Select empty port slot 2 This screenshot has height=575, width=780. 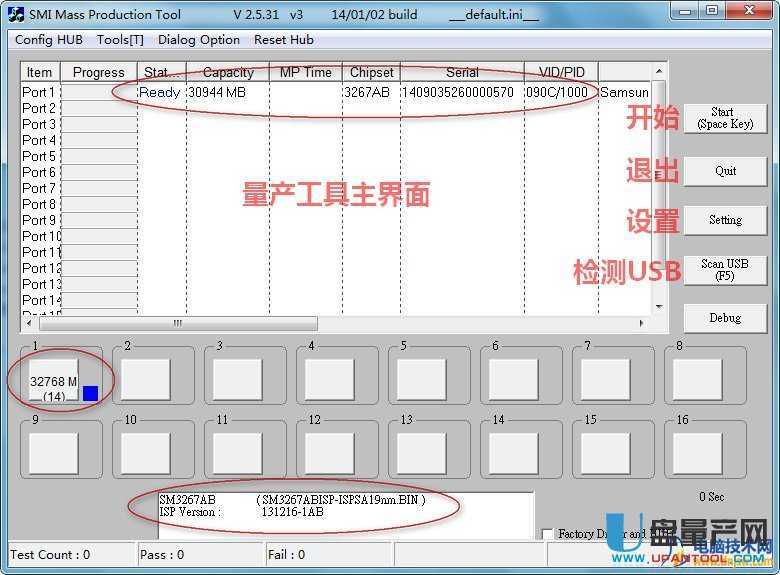coord(145,379)
